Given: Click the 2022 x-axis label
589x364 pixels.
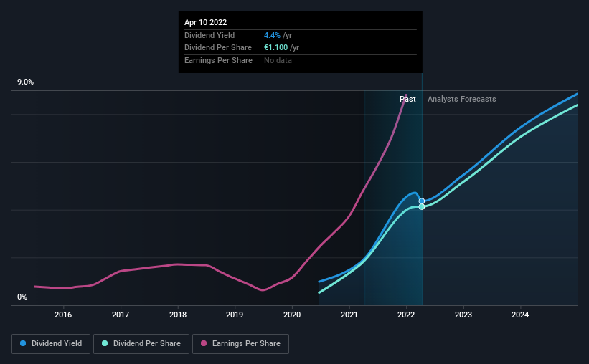Looking at the screenshot, I should pos(406,315).
